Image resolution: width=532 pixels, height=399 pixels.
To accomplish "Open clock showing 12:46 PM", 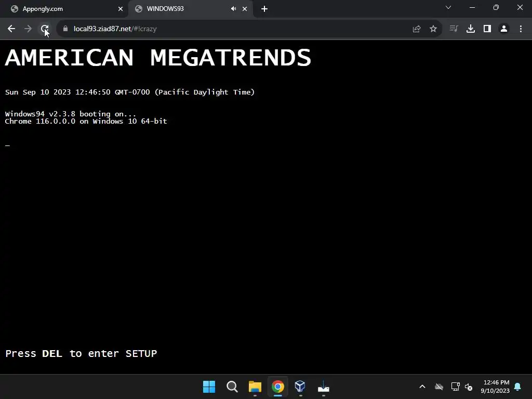I will pyautogui.click(x=495, y=387).
